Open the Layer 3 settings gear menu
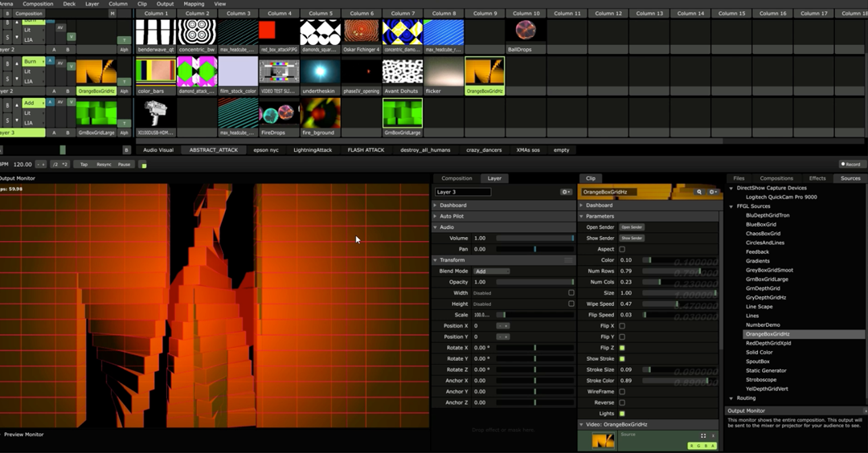 coord(565,192)
